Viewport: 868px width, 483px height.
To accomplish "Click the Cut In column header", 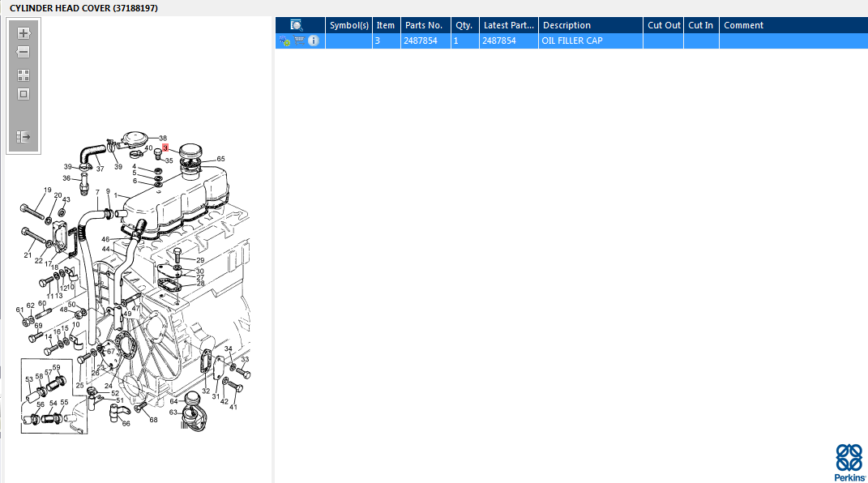I will click(701, 25).
